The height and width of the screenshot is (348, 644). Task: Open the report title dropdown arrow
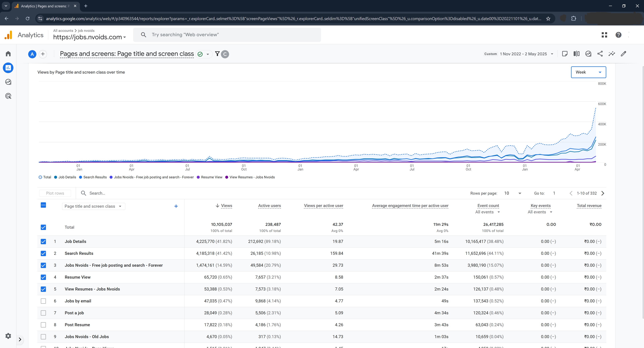tap(207, 54)
